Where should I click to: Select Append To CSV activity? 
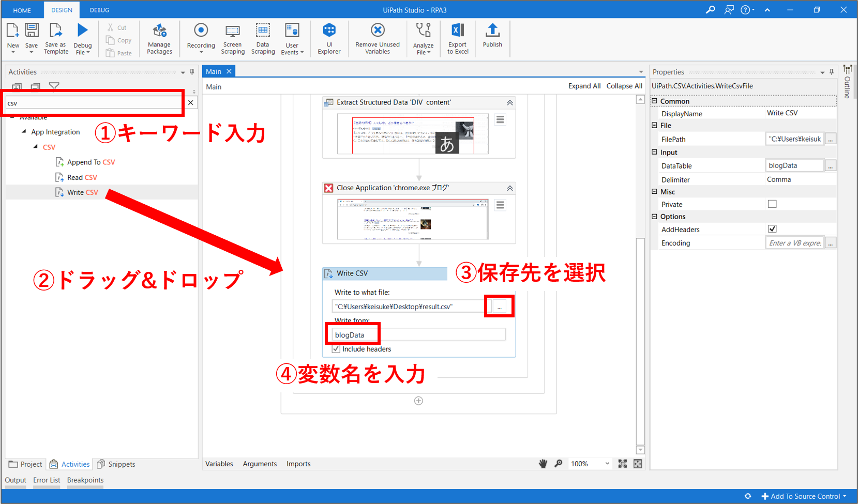(x=91, y=162)
